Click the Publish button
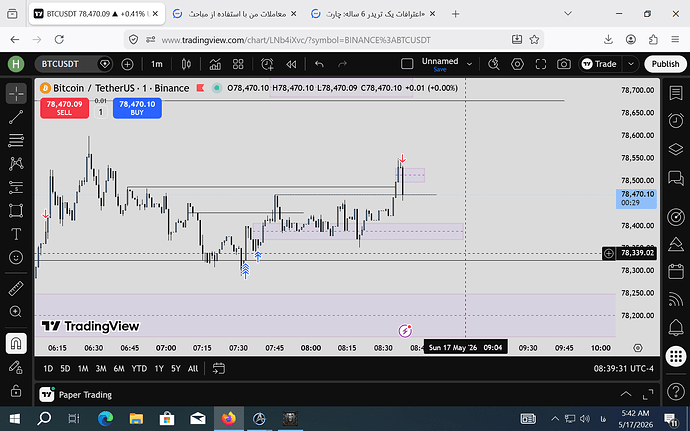The height and width of the screenshot is (431, 690). click(665, 64)
